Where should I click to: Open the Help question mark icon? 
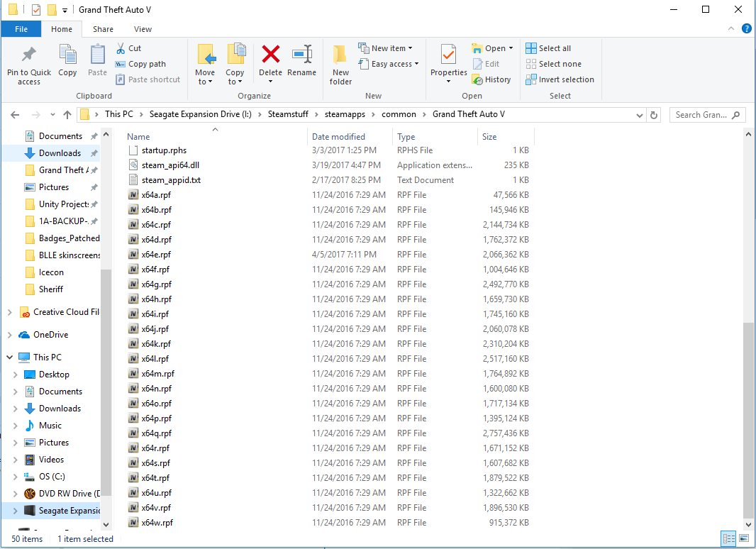[x=746, y=29]
